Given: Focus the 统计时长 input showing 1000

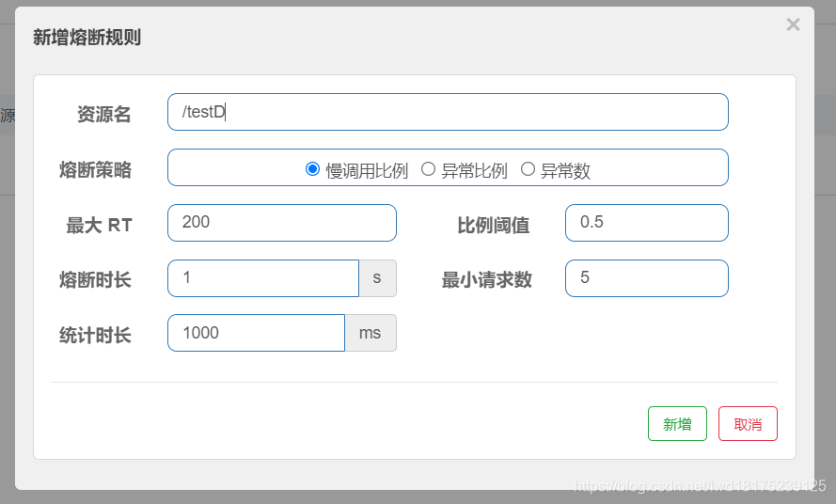Looking at the screenshot, I should point(257,333).
